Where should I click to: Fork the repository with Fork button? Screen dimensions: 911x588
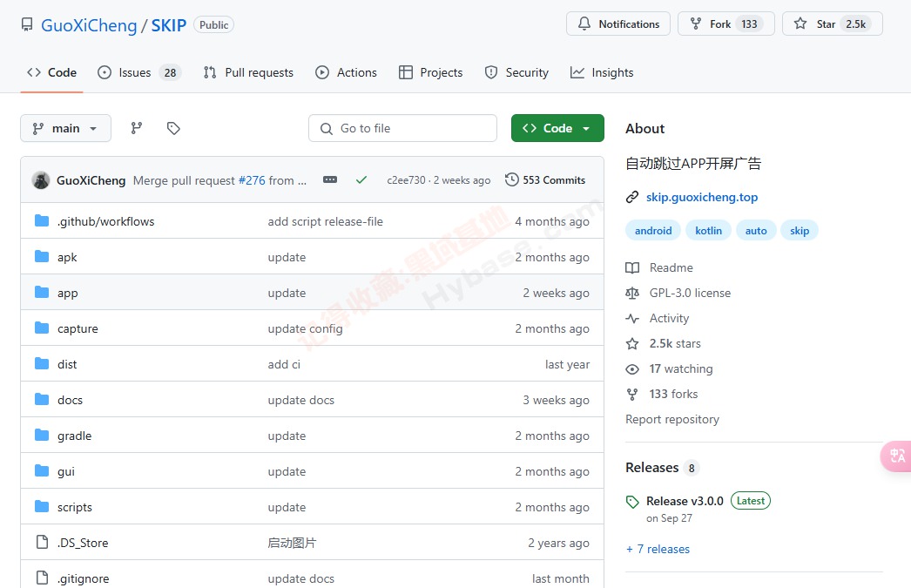(726, 24)
